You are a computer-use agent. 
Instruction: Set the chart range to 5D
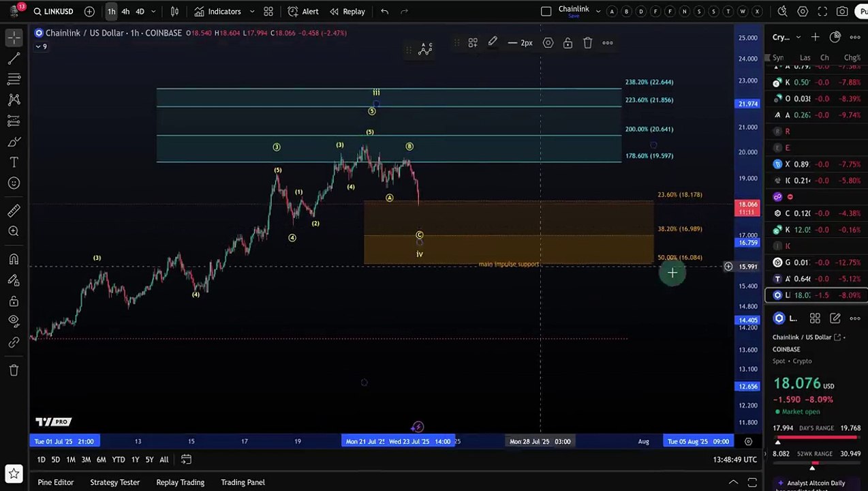click(55, 460)
